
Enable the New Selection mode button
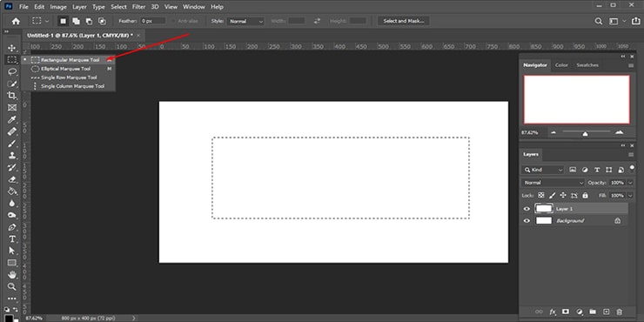click(x=64, y=21)
